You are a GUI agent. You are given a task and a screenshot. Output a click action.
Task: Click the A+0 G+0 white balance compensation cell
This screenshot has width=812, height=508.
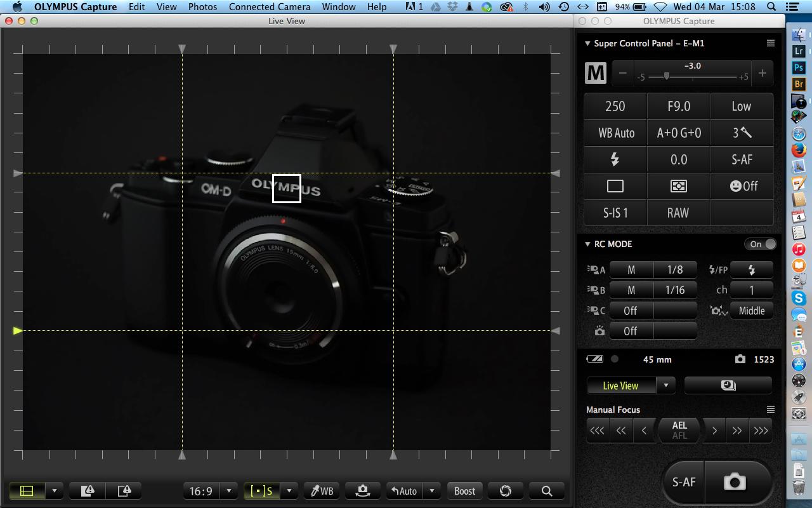click(x=679, y=133)
